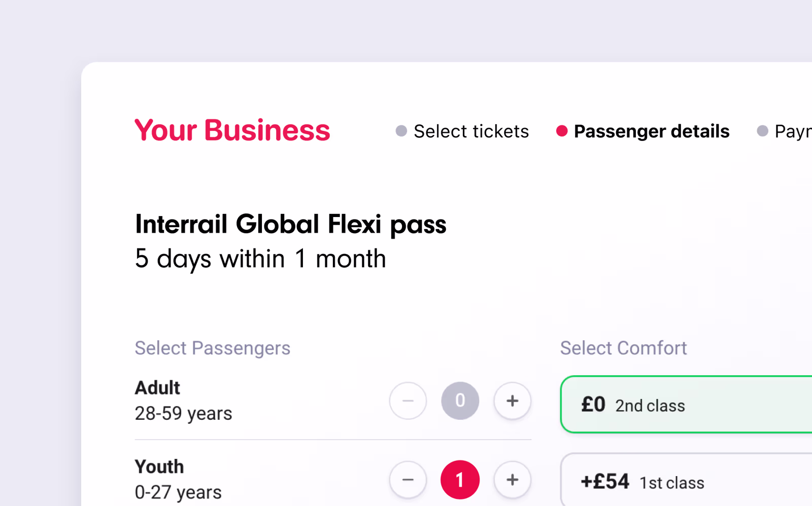Screen dimensions: 812x506
Task: Click the Your Business logo
Action: (x=232, y=130)
